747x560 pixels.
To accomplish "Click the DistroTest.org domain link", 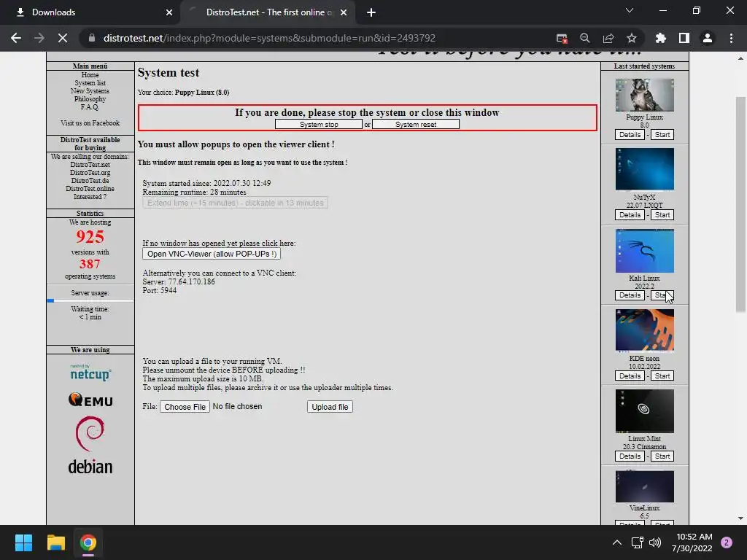I will [x=90, y=173].
